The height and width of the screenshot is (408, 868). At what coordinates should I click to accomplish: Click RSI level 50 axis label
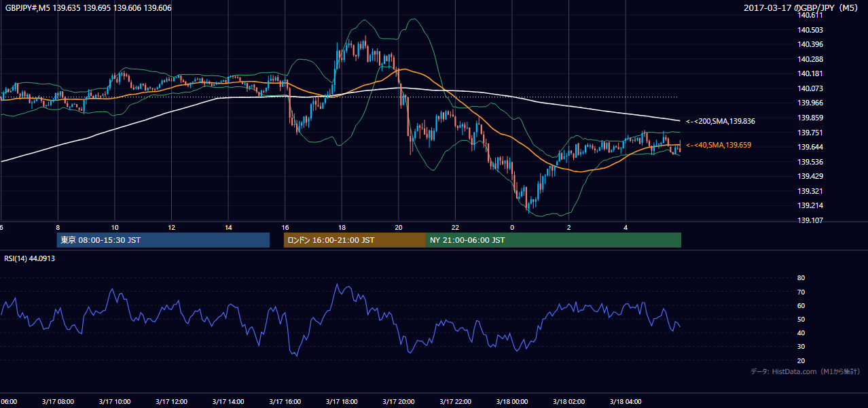801,320
